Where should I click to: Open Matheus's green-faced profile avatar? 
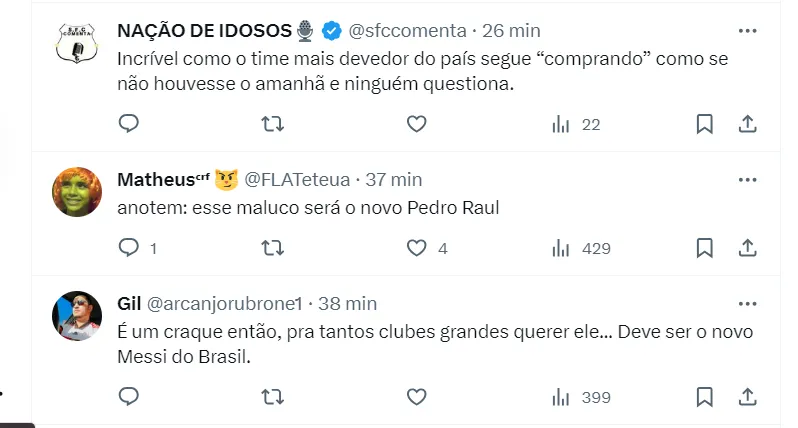(x=77, y=193)
